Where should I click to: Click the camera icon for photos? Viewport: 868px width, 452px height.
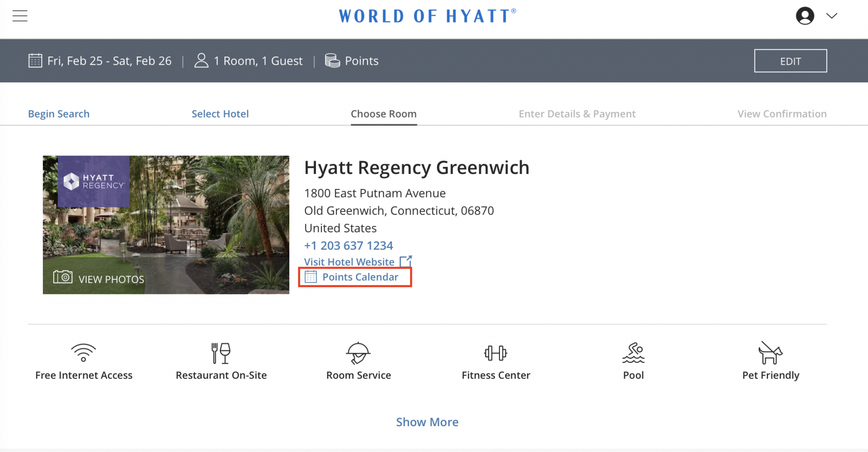pos(63,277)
